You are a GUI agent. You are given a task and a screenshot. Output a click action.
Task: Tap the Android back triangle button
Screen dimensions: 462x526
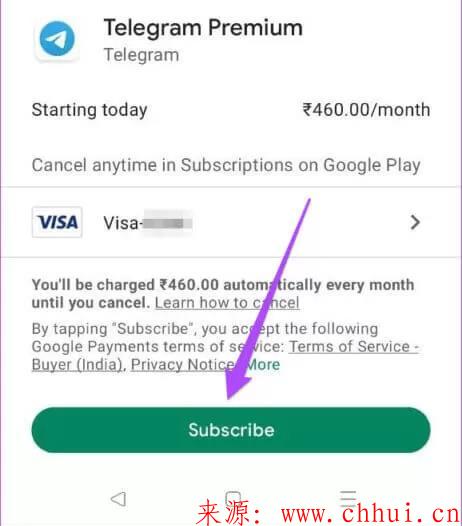pyautogui.click(x=118, y=499)
